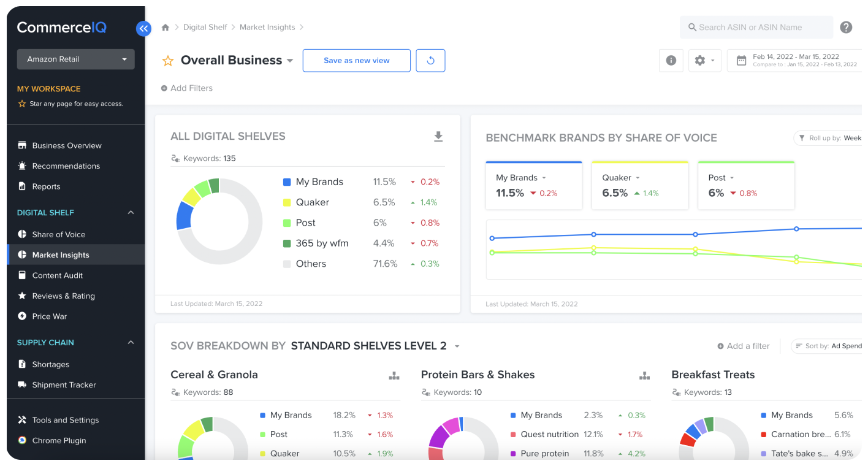
Task: Open the info icon button
Action: coord(671,61)
